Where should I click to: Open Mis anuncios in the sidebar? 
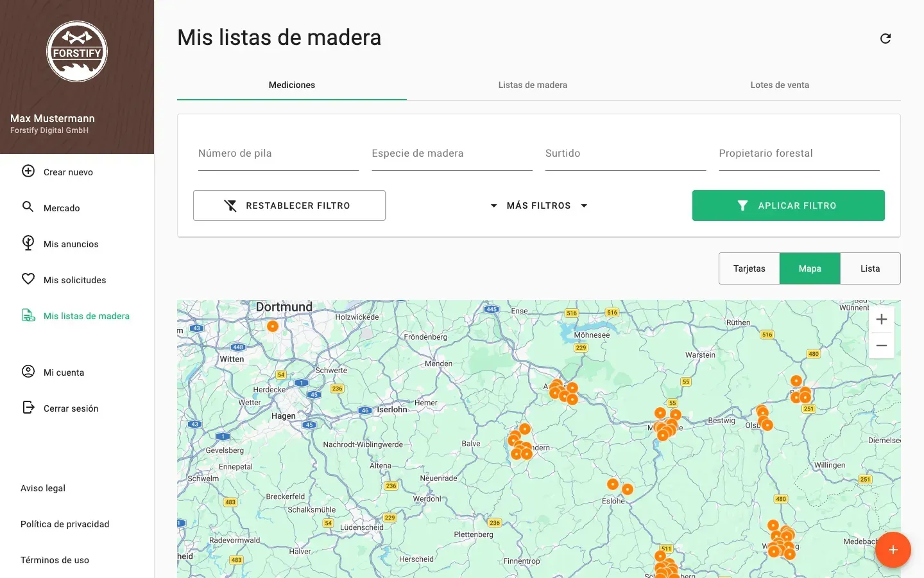tap(77, 243)
